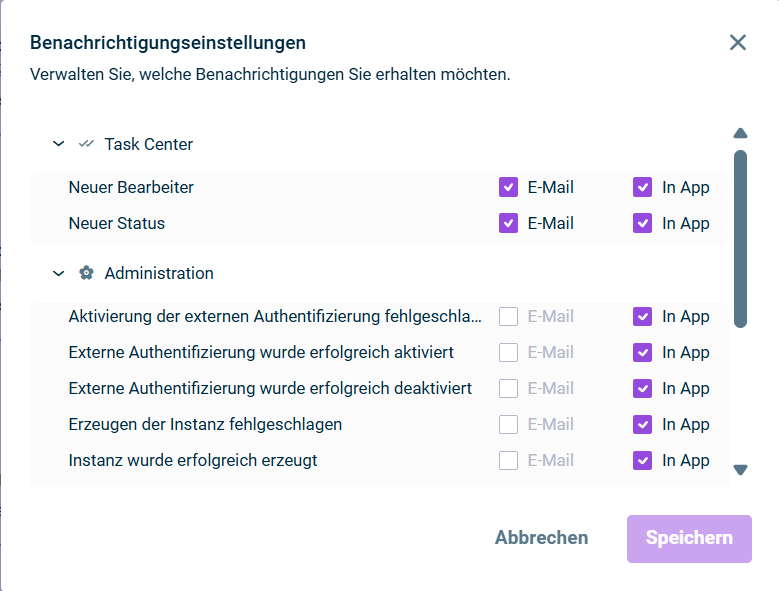Toggle In App for Erzeugen der Instanz fehlgeschlagen

coord(642,424)
